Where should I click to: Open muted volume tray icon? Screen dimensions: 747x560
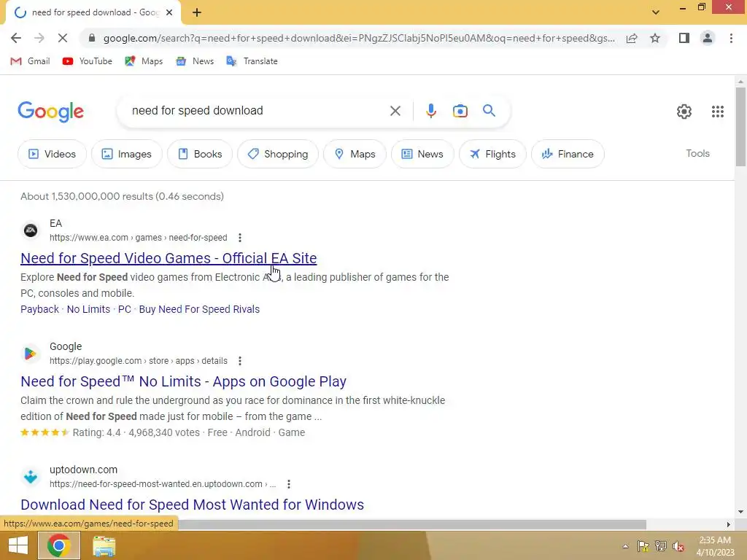(678, 546)
